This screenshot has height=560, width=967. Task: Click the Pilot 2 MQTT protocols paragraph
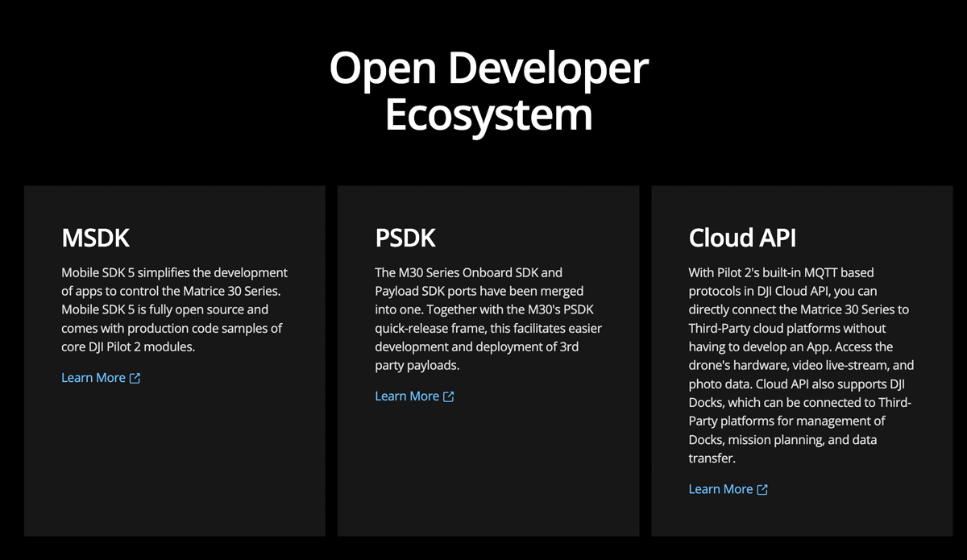pyautogui.click(x=802, y=365)
